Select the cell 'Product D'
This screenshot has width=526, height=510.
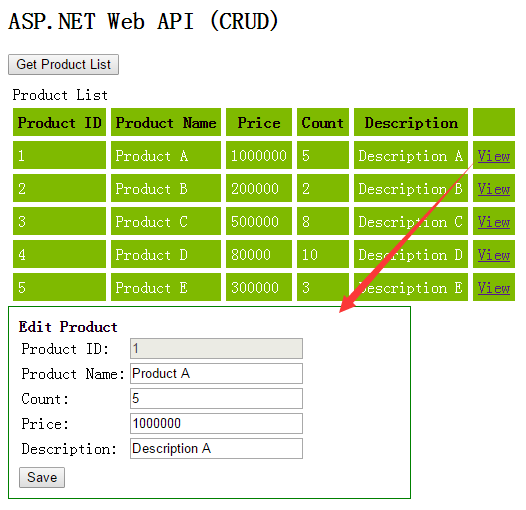click(x=166, y=254)
